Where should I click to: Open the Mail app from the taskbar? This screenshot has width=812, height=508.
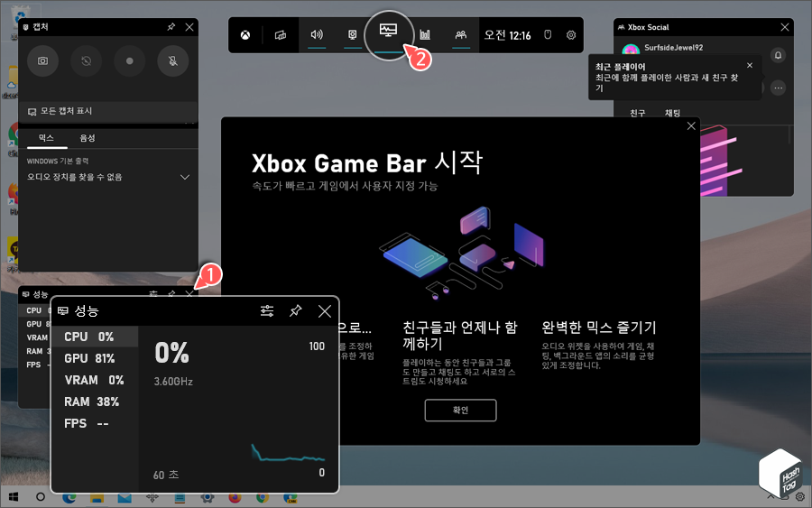coord(125,498)
